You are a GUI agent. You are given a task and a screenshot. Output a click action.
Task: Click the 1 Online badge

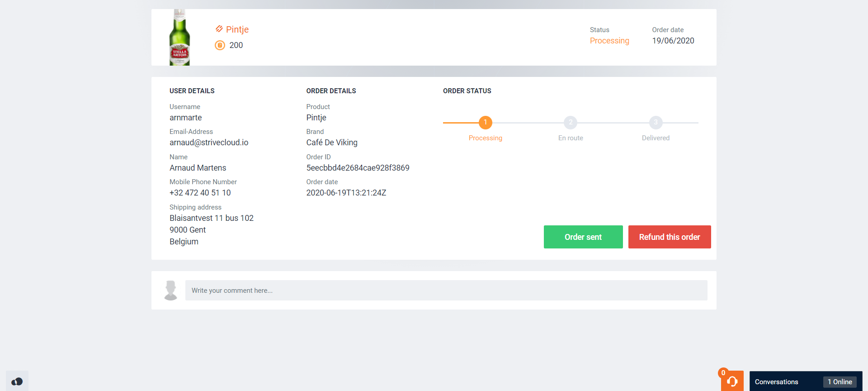pyautogui.click(x=840, y=382)
